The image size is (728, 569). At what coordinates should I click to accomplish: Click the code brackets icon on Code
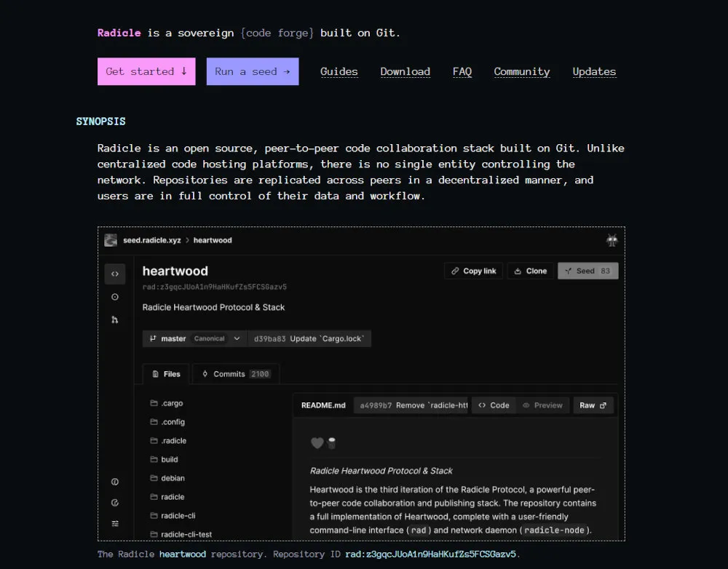click(x=482, y=405)
